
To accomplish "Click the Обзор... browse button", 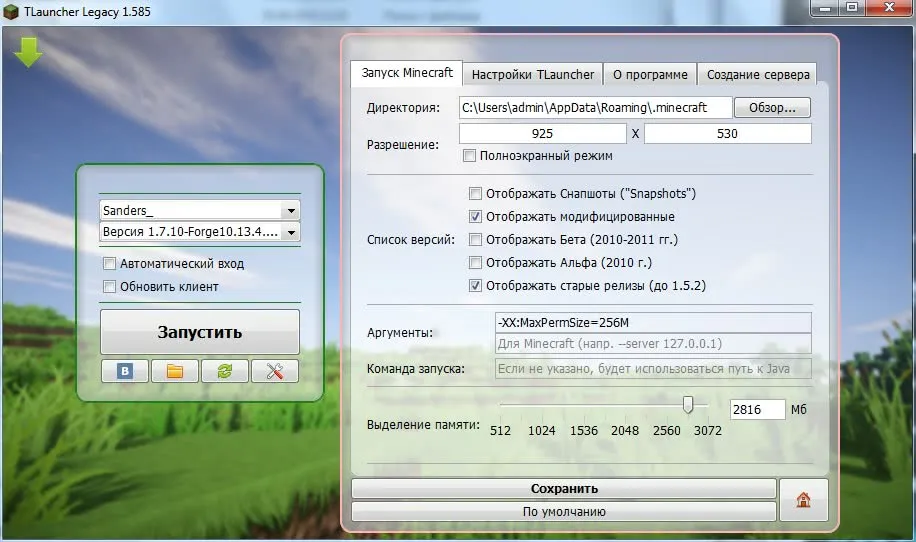I will 772,107.
